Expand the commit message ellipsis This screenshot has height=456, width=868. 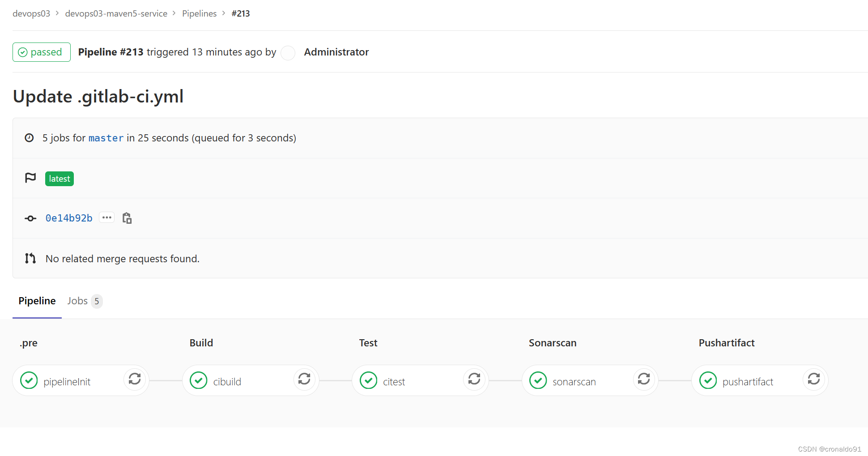tap(106, 217)
